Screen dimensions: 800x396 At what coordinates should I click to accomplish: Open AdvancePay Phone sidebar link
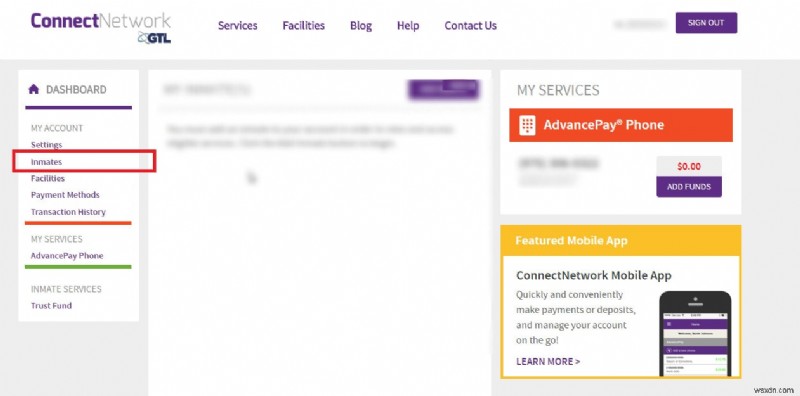pos(67,256)
